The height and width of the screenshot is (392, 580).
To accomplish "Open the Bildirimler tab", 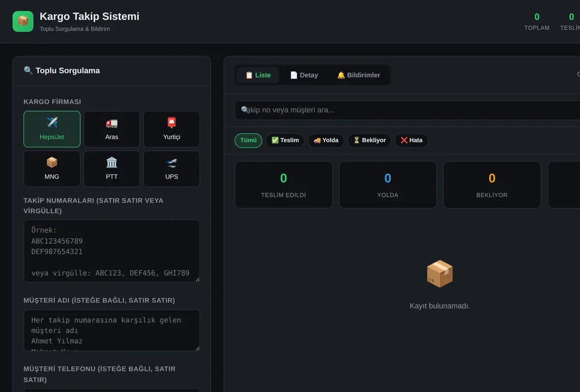I will [359, 75].
